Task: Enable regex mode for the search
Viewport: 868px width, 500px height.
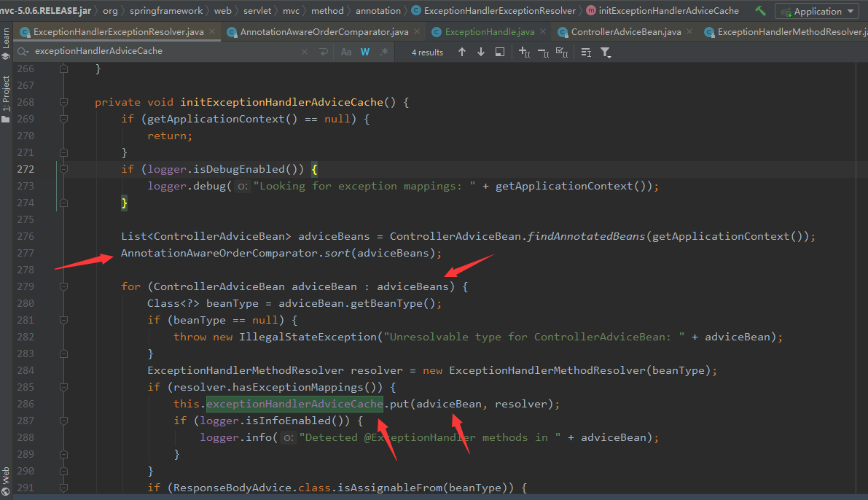Action: pos(383,51)
